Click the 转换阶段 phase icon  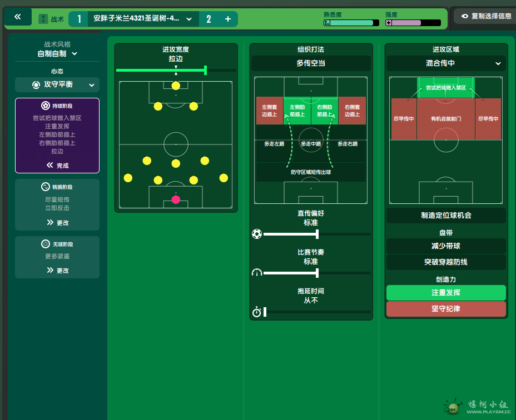point(46,187)
